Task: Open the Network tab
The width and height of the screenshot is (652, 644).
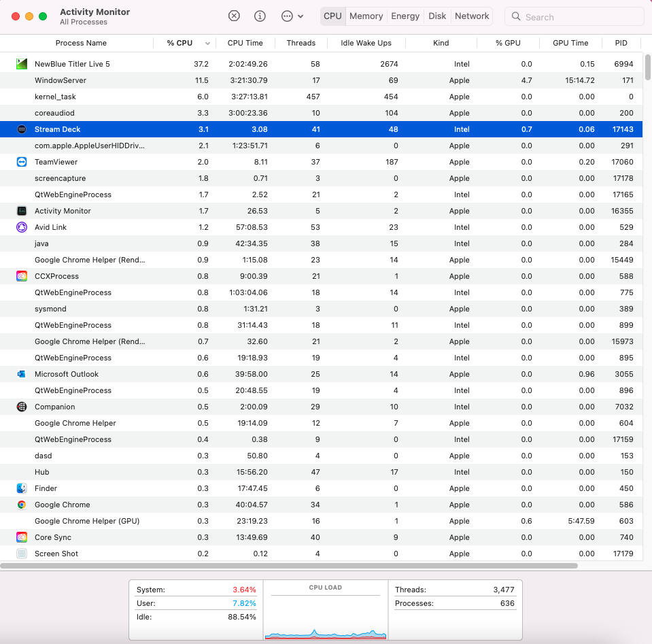Action: pos(471,16)
